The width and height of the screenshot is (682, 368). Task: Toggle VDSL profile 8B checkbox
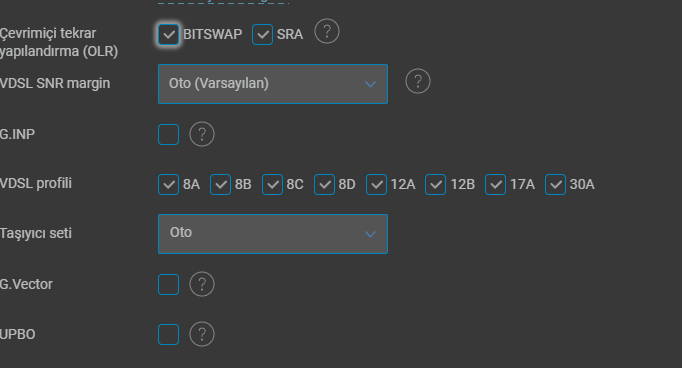(x=221, y=184)
